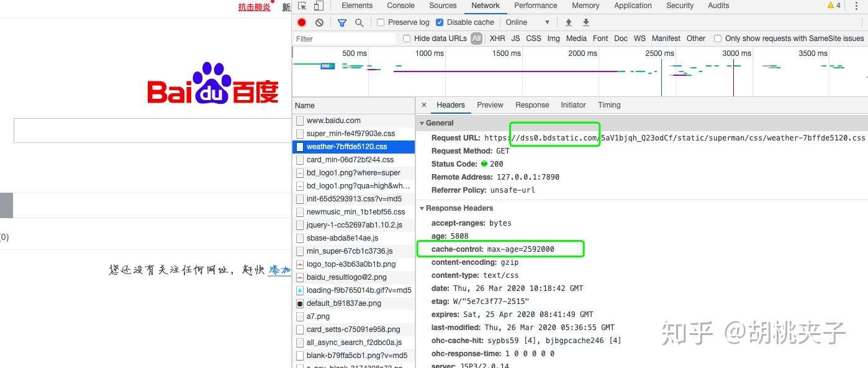
Task: Filter requests by JS type
Action: (515, 39)
